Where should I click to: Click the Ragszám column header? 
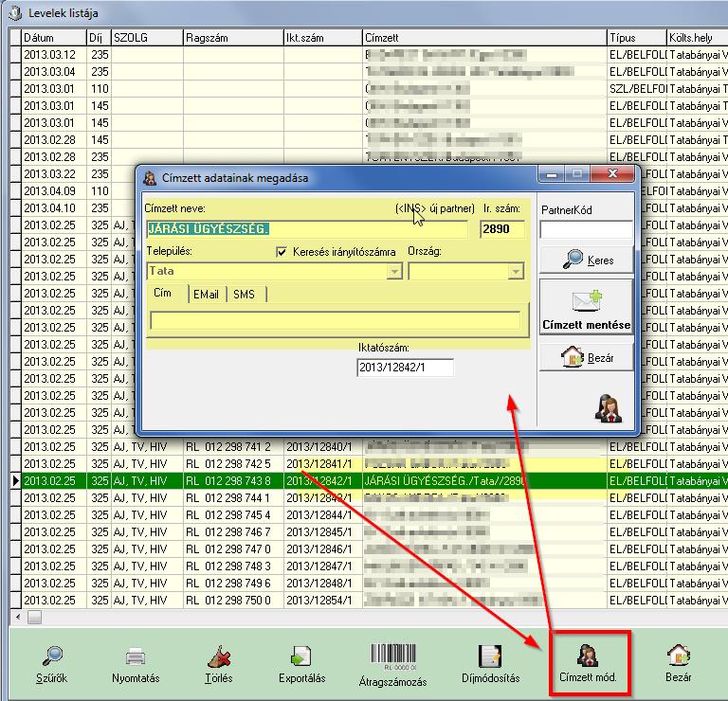(x=233, y=38)
